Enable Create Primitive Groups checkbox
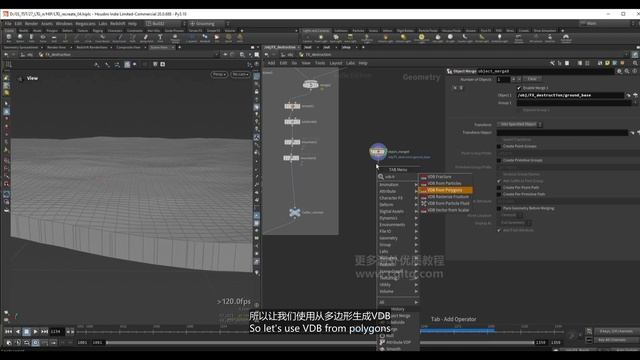Screen dimensions: 640x360 pyautogui.click(x=499, y=160)
